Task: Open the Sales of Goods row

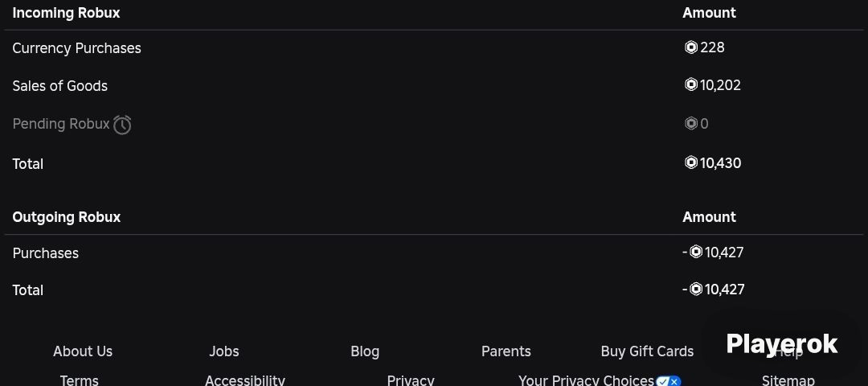Action: pos(434,86)
